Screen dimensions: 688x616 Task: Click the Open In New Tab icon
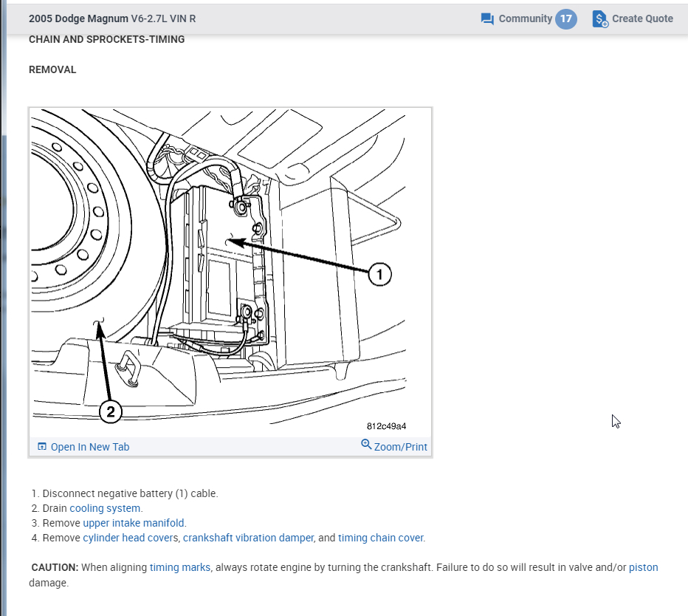(42, 447)
